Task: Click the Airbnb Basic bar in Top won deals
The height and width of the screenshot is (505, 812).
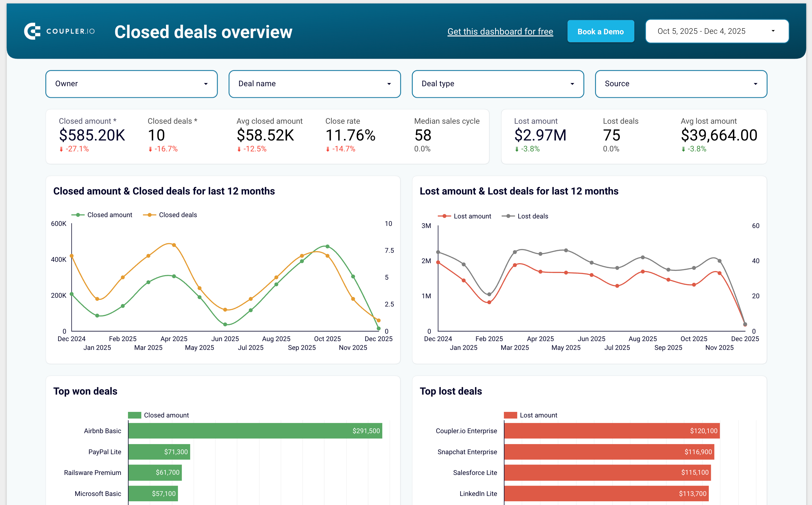Action: (255, 431)
